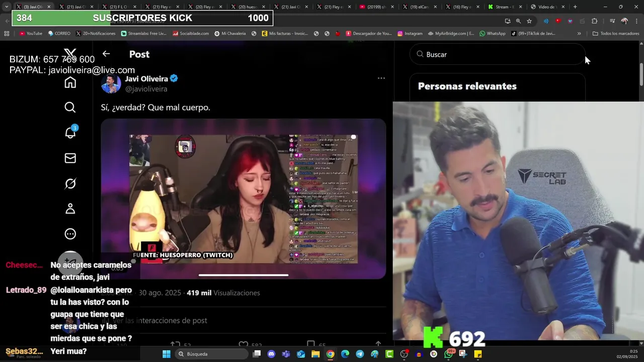Click the Buscar search field on X
The width and height of the screenshot is (644, 362).
[498, 54]
